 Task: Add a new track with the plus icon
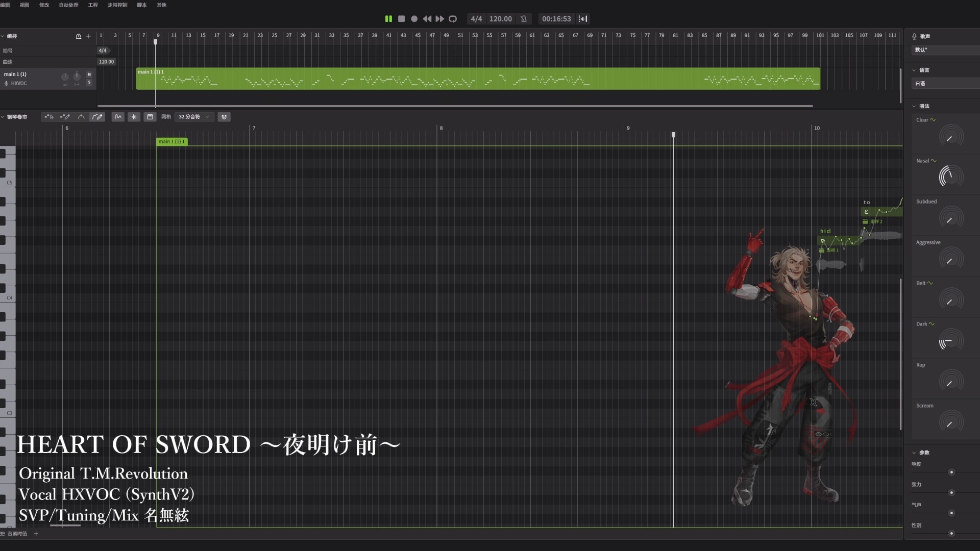point(88,36)
